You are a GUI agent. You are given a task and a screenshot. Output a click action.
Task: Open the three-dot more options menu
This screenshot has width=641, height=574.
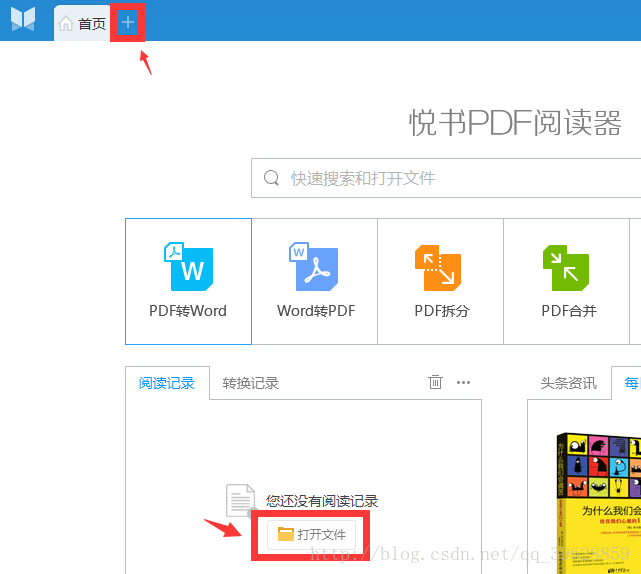click(463, 383)
